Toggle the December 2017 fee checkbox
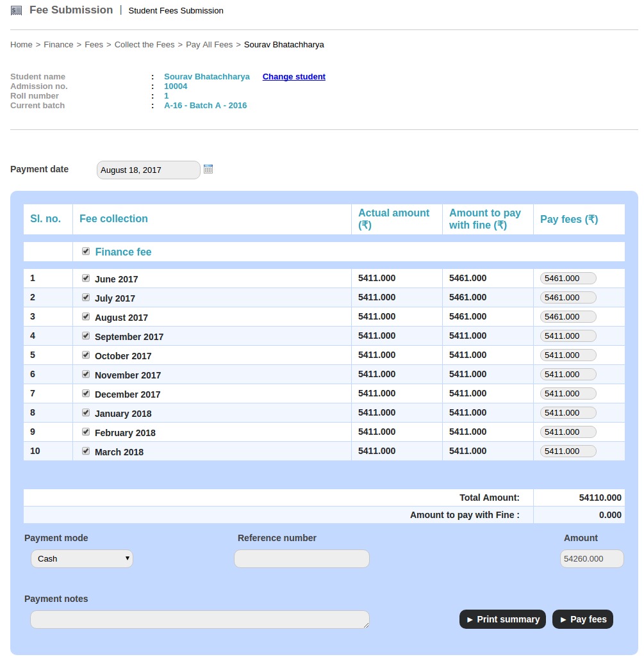 [x=86, y=393]
